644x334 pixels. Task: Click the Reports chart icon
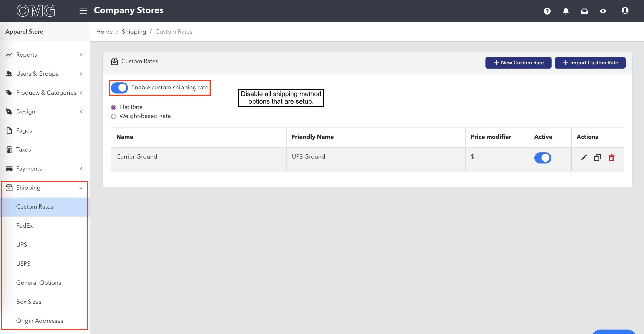pos(9,54)
